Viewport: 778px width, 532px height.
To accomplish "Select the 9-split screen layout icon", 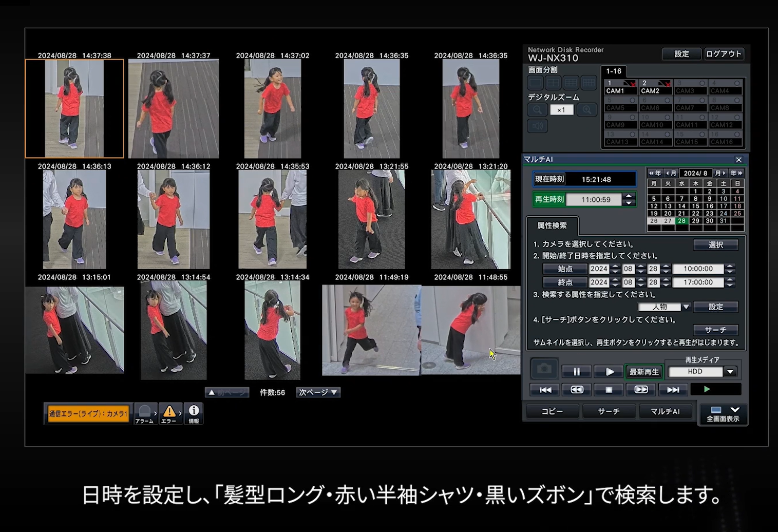I will (x=571, y=83).
